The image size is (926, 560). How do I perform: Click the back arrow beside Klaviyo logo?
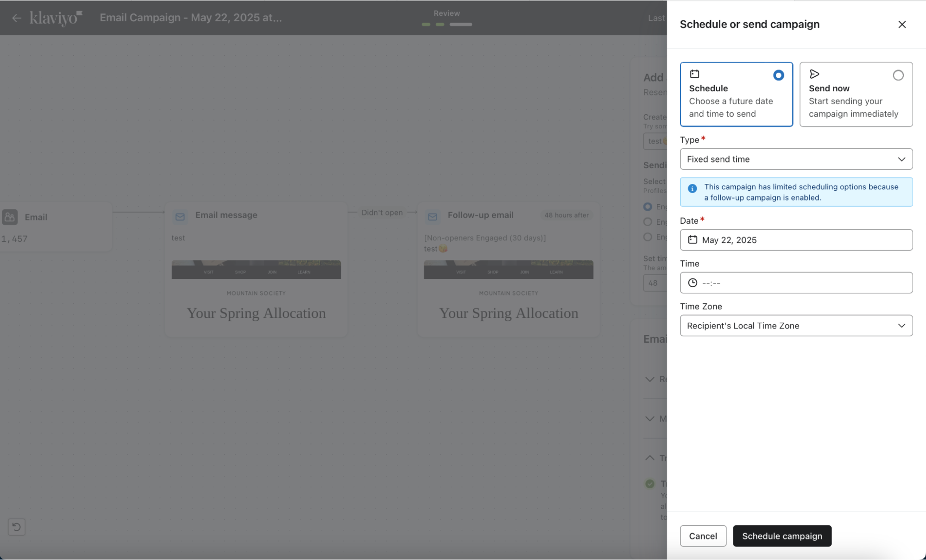pyautogui.click(x=17, y=18)
